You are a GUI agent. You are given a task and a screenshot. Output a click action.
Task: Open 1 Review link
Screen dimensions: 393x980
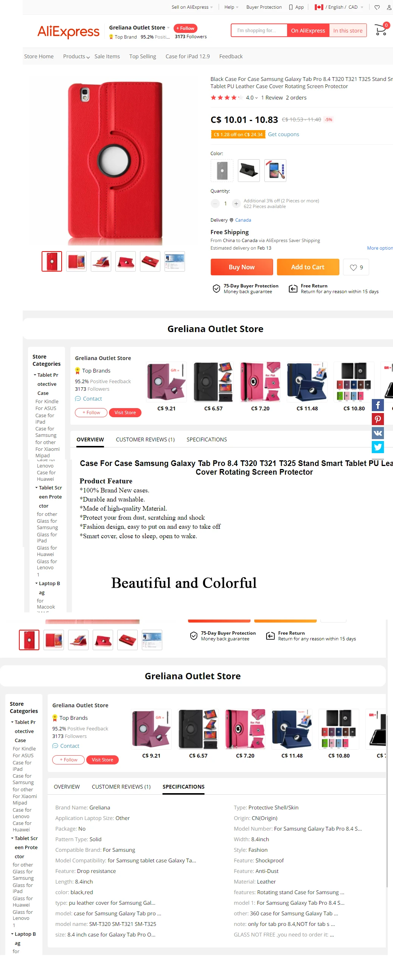[272, 98]
